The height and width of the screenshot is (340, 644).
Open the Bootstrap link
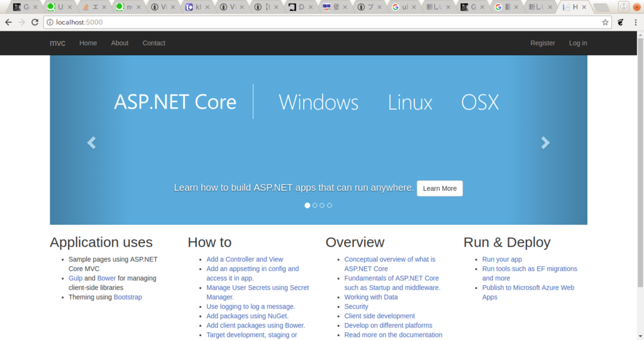coord(128,297)
